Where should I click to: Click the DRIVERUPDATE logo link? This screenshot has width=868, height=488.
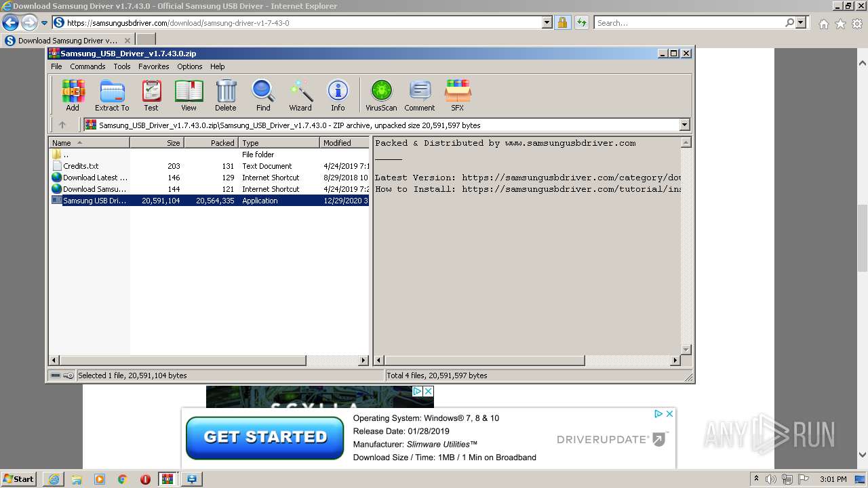pos(612,439)
